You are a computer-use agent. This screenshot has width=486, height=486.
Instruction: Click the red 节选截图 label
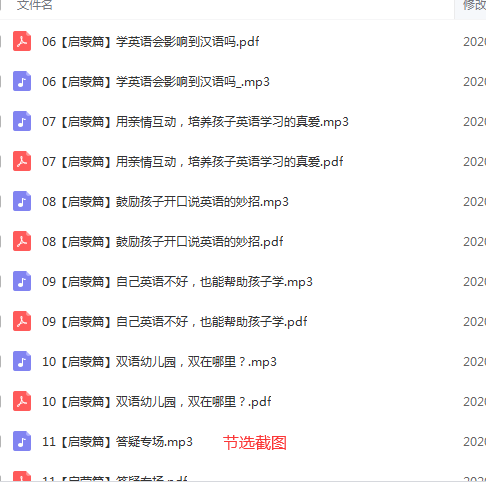[255, 443]
